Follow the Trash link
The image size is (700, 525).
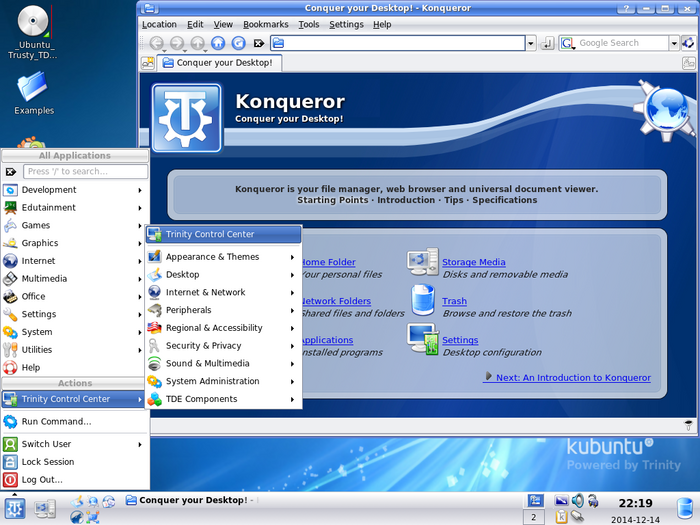(x=454, y=301)
